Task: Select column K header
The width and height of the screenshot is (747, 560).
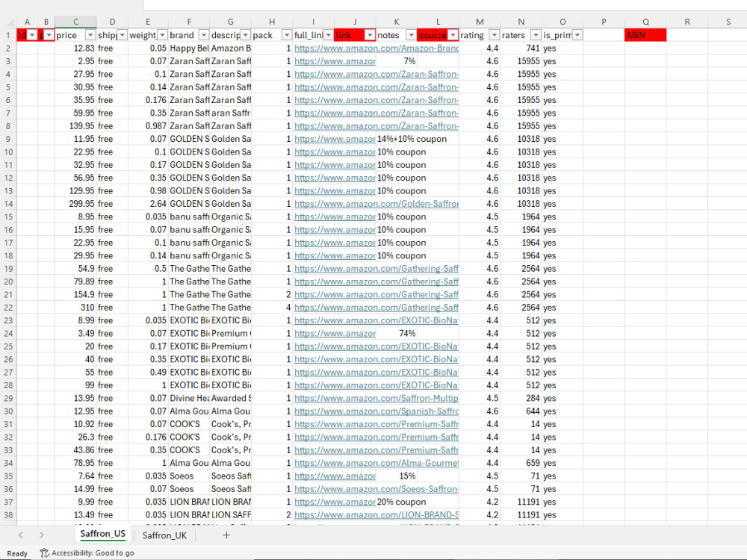Action: click(397, 22)
